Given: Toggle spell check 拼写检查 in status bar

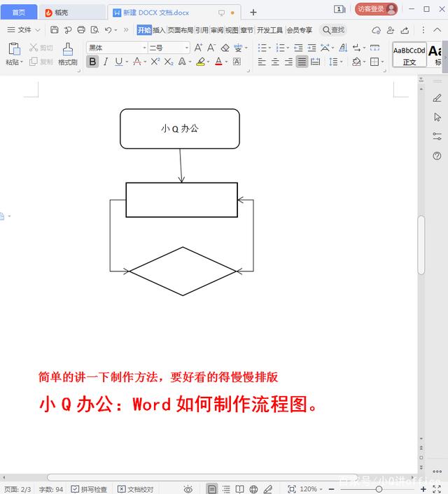Looking at the screenshot, I should pyautogui.click(x=89, y=489).
